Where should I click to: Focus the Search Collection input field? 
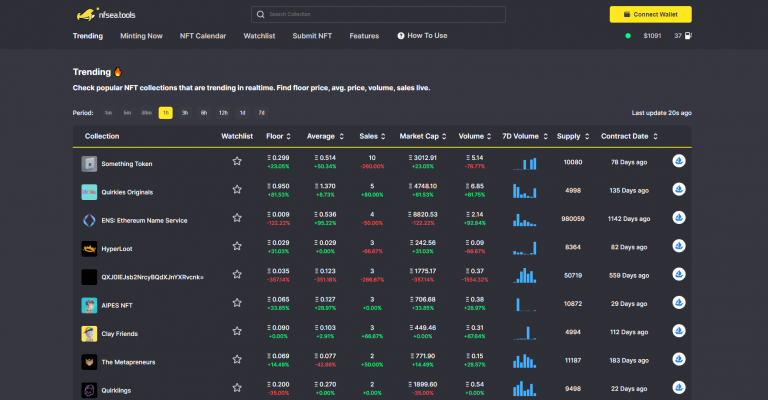[378, 15]
